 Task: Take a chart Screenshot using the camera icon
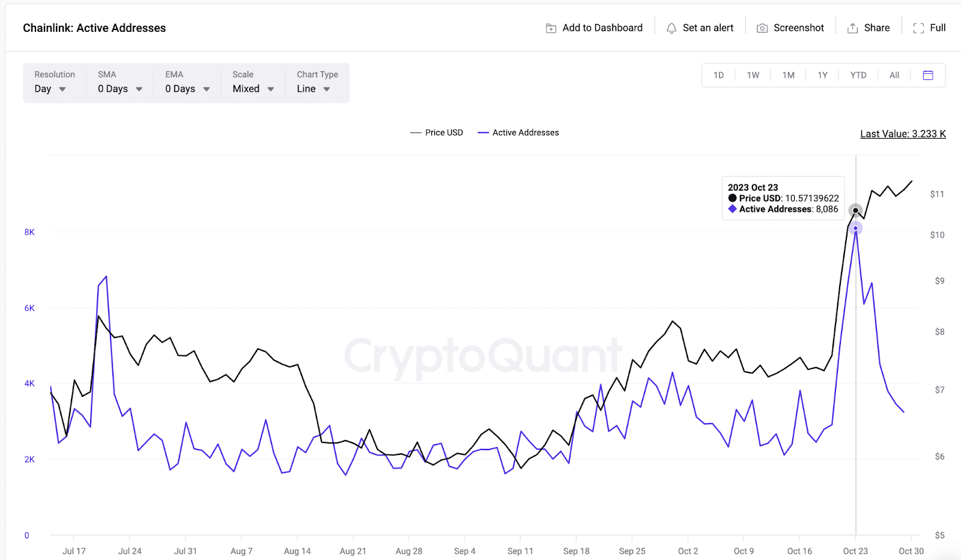[x=762, y=28]
